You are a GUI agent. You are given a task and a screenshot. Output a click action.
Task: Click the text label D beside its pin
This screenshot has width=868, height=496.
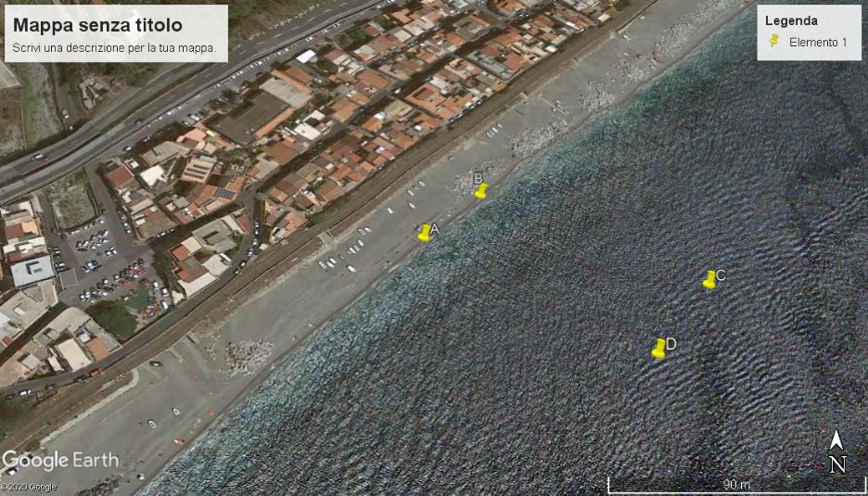point(671,344)
